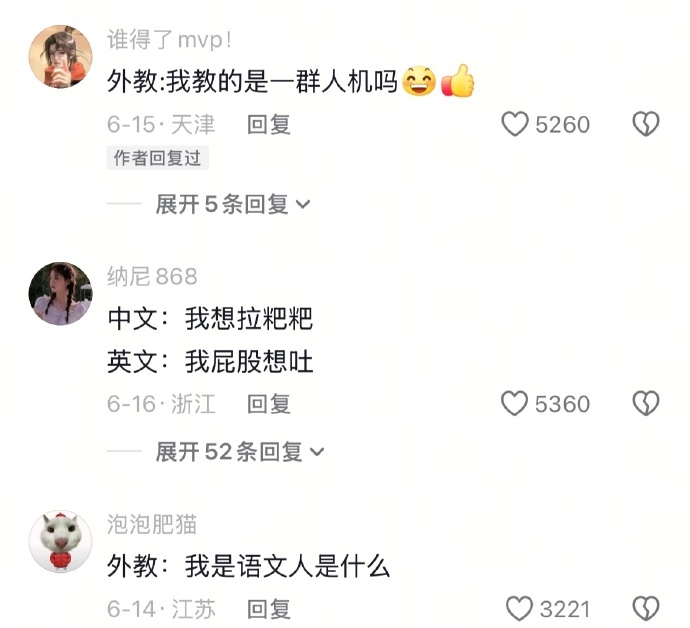Tap broken heart on 纳尼868's comment
This screenshot has width=690, height=628.
(646, 403)
